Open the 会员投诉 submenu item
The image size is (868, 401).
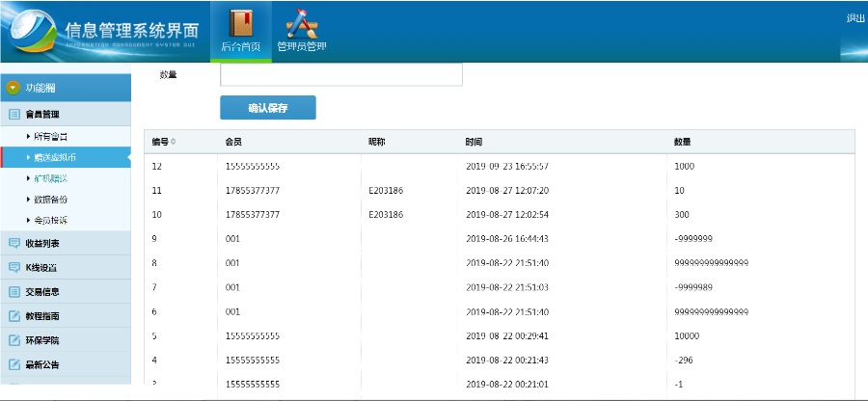point(57,221)
